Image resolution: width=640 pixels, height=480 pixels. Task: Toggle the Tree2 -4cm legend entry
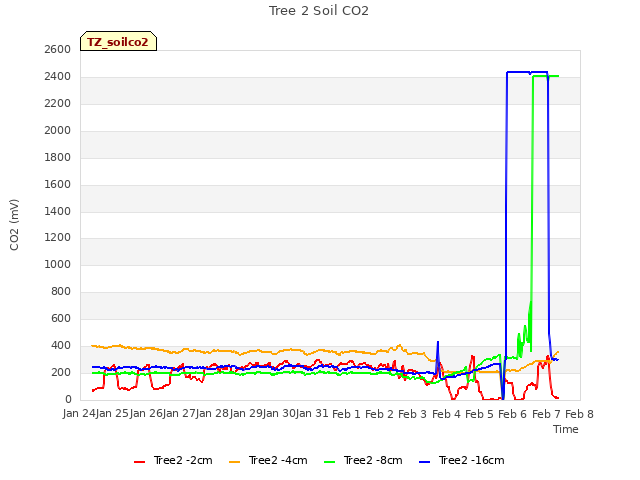268,460
